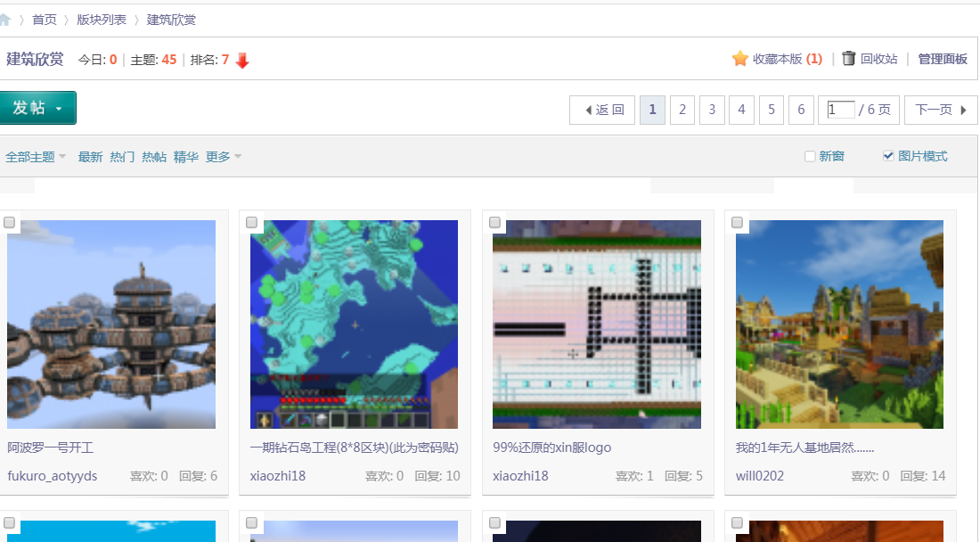
Task: Open the 全部主题 dropdown filter
Action: pos(36,157)
